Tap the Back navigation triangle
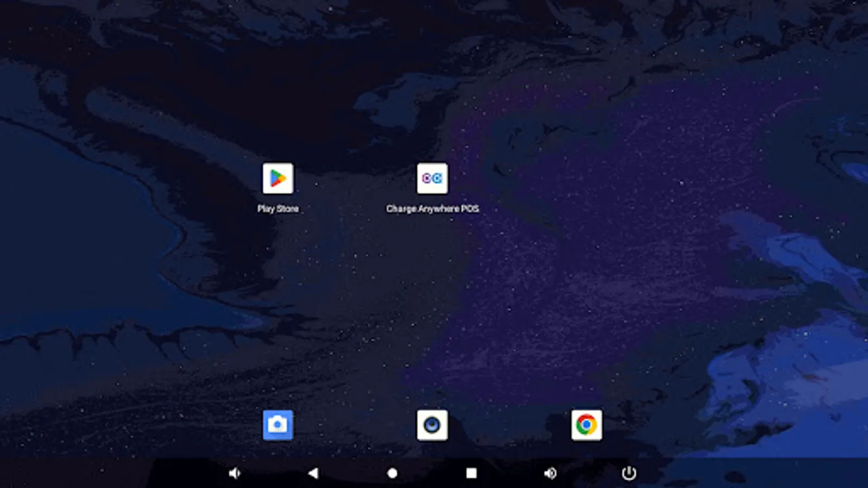Image resolution: width=868 pixels, height=488 pixels. (x=313, y=473)
